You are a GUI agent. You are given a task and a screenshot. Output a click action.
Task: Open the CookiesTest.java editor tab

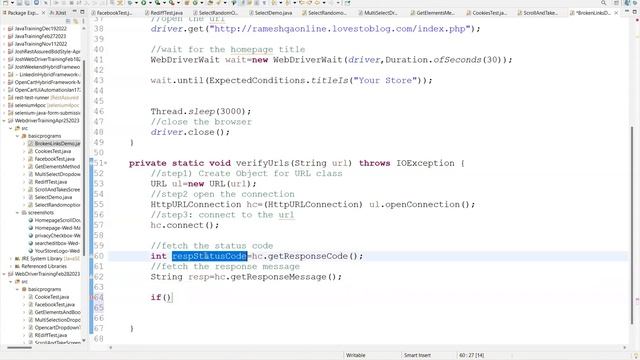tap(487, 13)
